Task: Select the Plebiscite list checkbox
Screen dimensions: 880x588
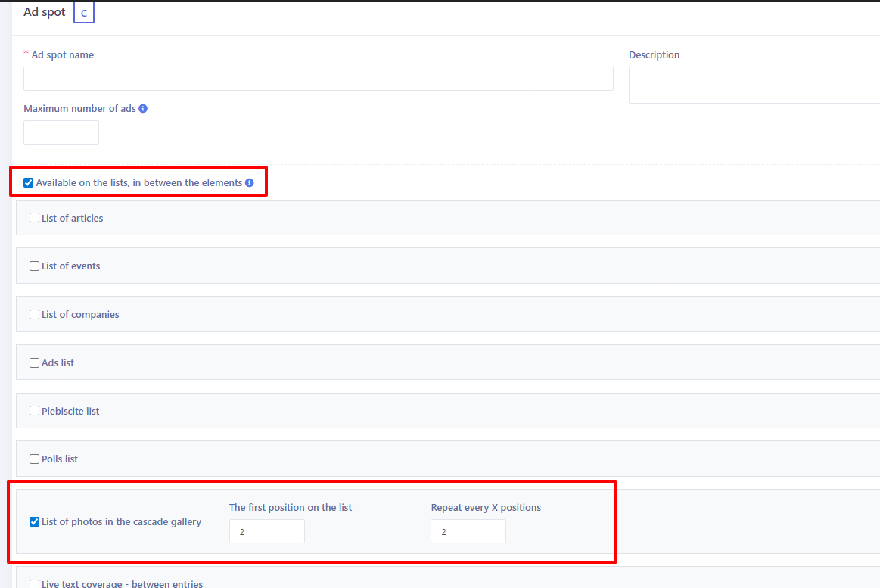Action: (x=34, y=412)
